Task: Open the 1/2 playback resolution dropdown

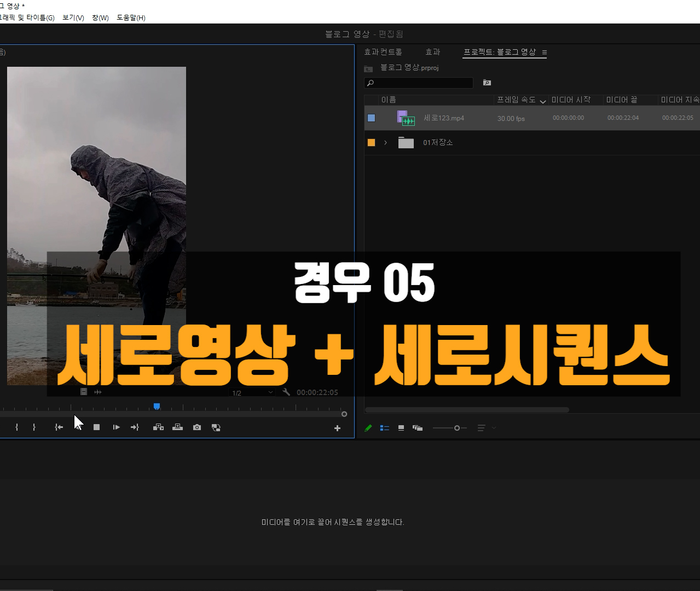Action: (x=252, y=392)
